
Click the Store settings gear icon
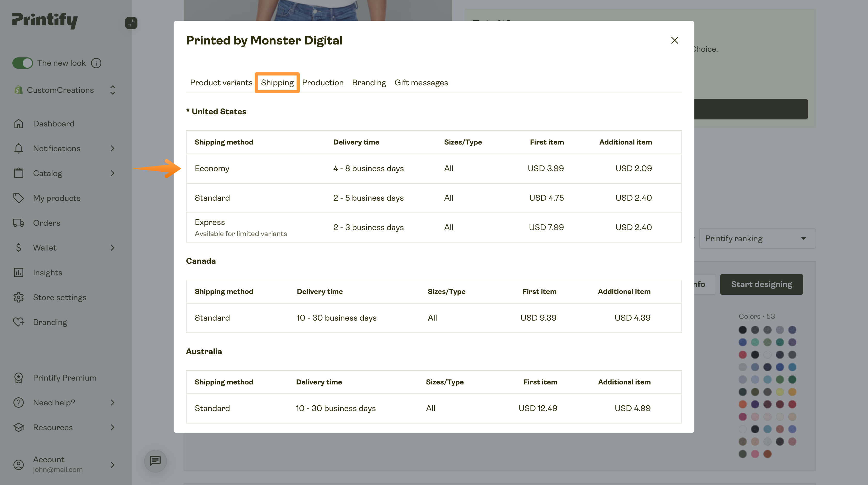pos(19,298)
